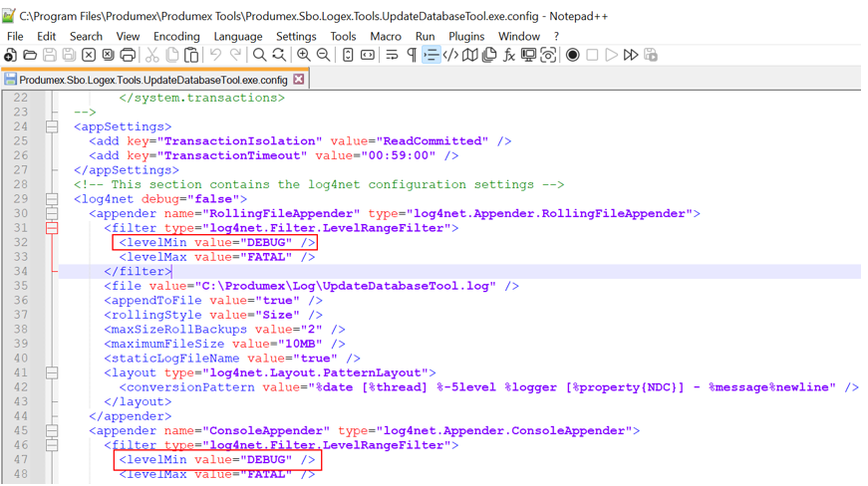
Task: Click the Close All documents icon
Action: (x=108, y=56)
